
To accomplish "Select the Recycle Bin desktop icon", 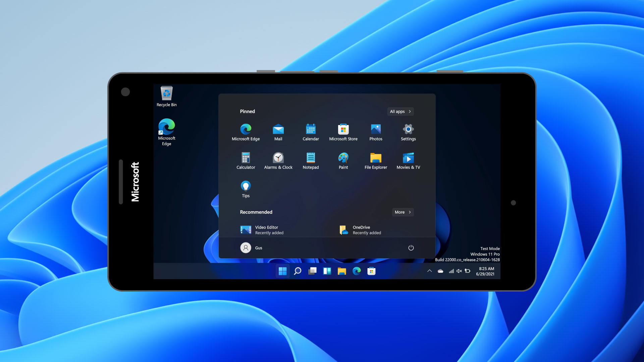I will [166, 97].
